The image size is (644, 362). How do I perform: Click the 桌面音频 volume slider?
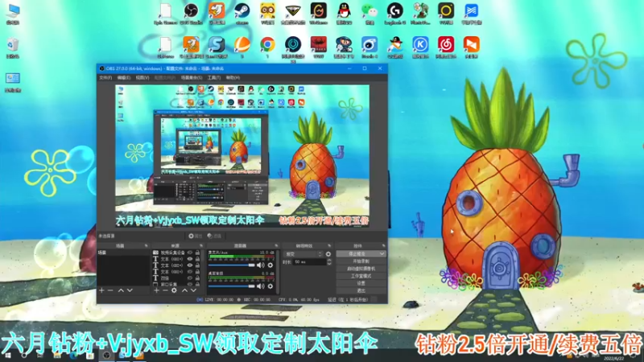click(232, 286)
